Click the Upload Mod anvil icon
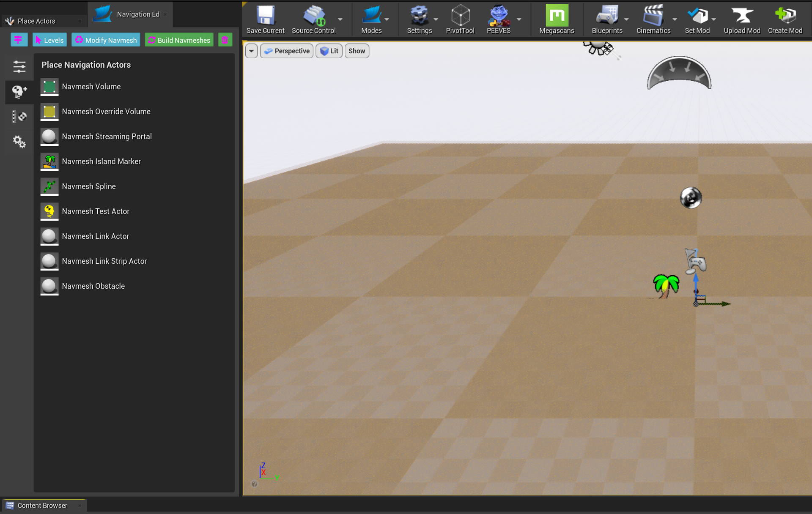Screen dimensions: 812x514 pyautogui.click(x=742, y=16)
